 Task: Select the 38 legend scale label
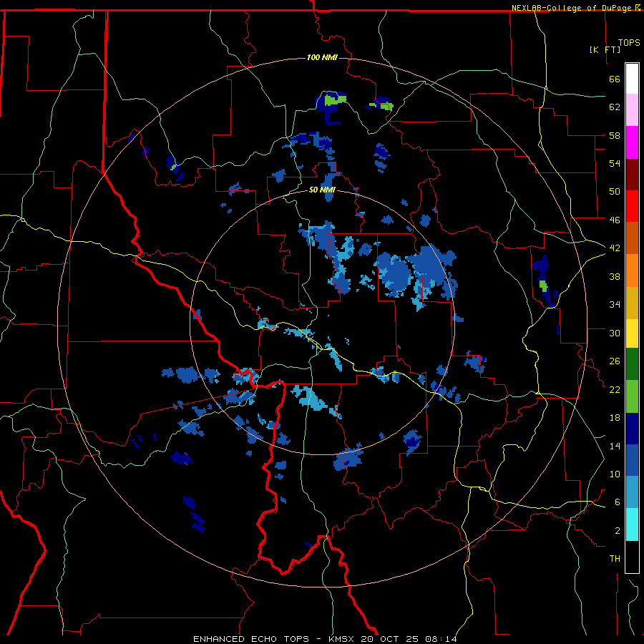click(615, 276)
